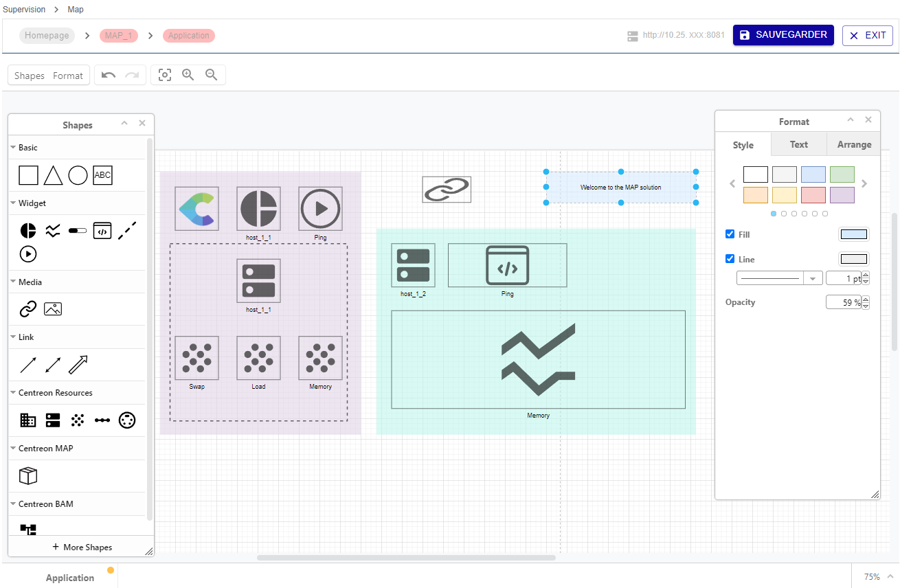Undo the last action
The height and width of the screenshot is (588, 900).
109,76
